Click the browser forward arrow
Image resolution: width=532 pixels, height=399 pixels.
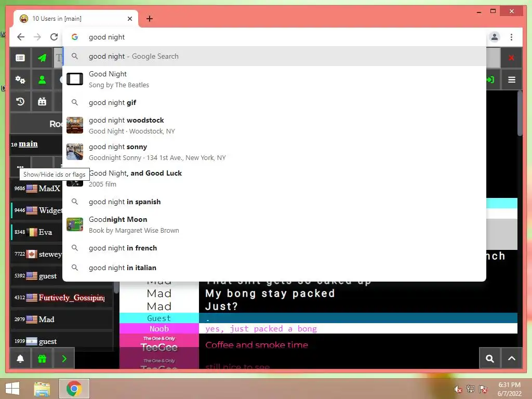[x=37, y=37]
